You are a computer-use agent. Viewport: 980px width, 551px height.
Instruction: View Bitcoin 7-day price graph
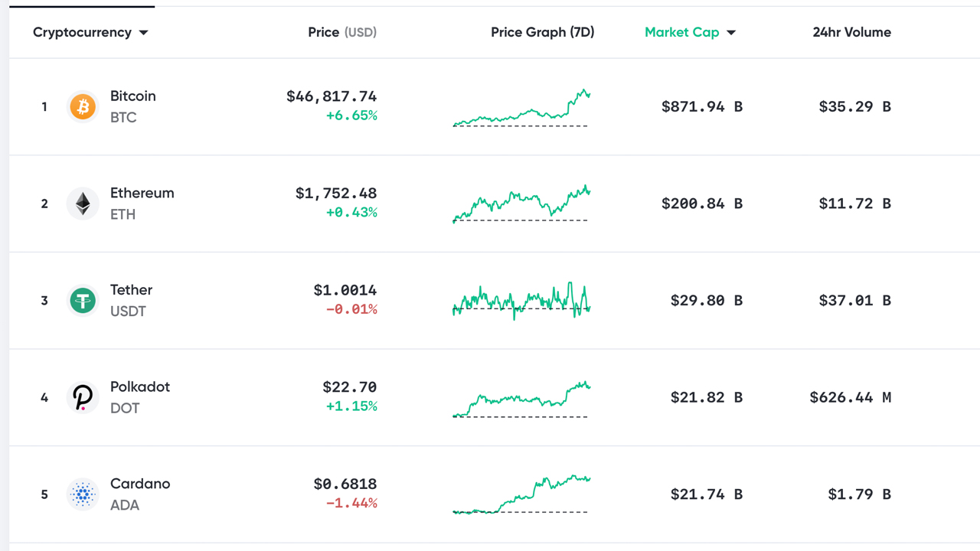click(x=521, y=107)
